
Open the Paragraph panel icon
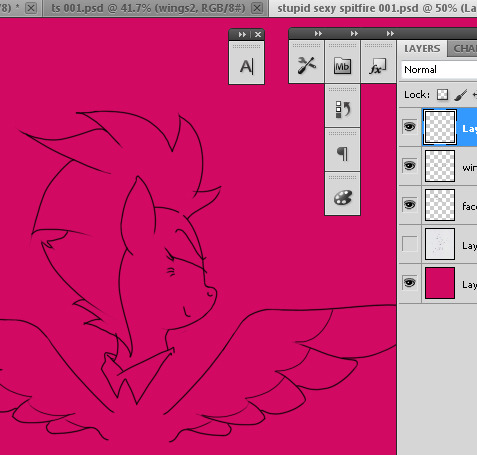[x=342, y=153]
